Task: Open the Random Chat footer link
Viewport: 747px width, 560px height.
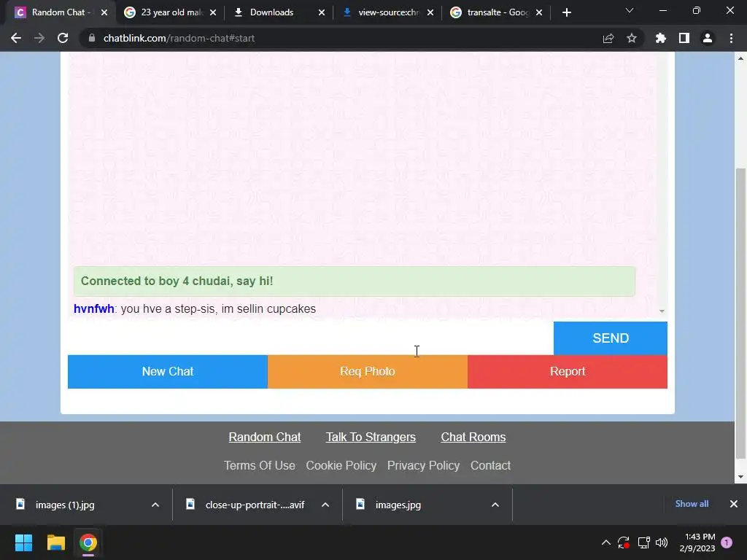Action: pyautogui.click(x=264, y=437)
